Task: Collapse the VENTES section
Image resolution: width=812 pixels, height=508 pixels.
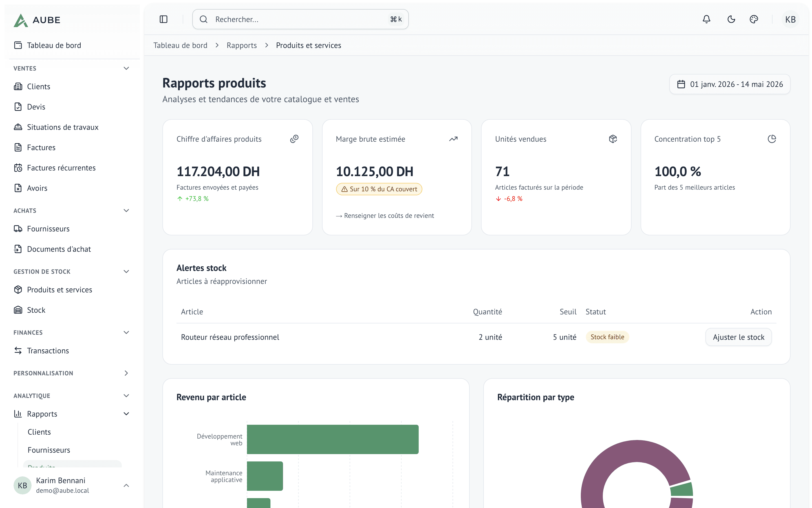Action: tap(126, 68)
